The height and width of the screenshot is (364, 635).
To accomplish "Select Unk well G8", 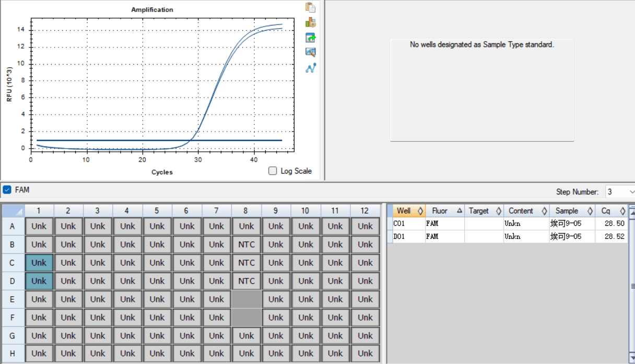I will [x=246, y=336].
